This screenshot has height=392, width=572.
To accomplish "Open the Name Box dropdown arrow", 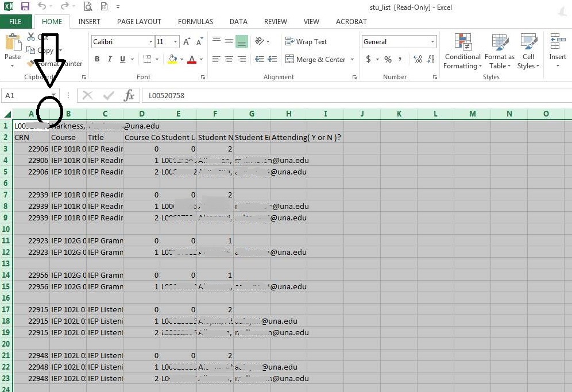I will click(x=54, y=95).
